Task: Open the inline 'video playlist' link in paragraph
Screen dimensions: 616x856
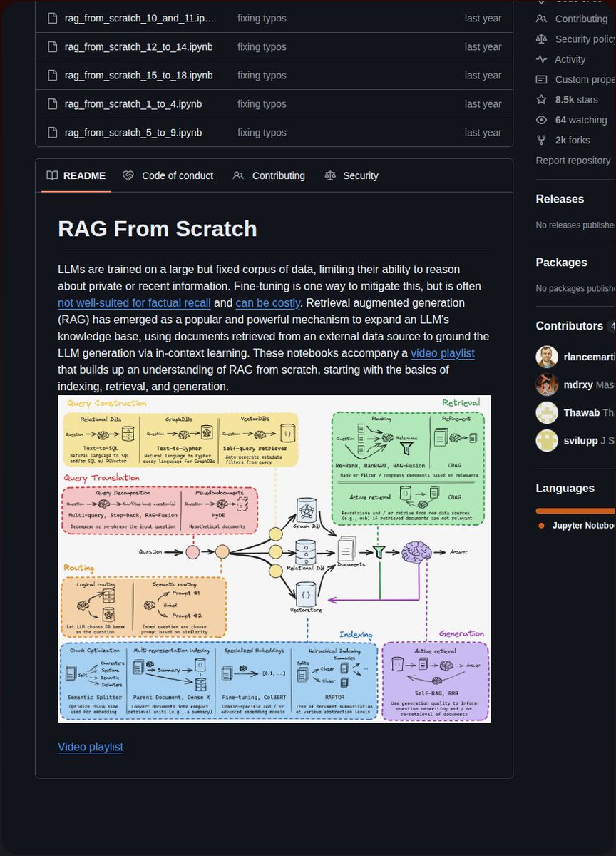Action: coord(442,353)
